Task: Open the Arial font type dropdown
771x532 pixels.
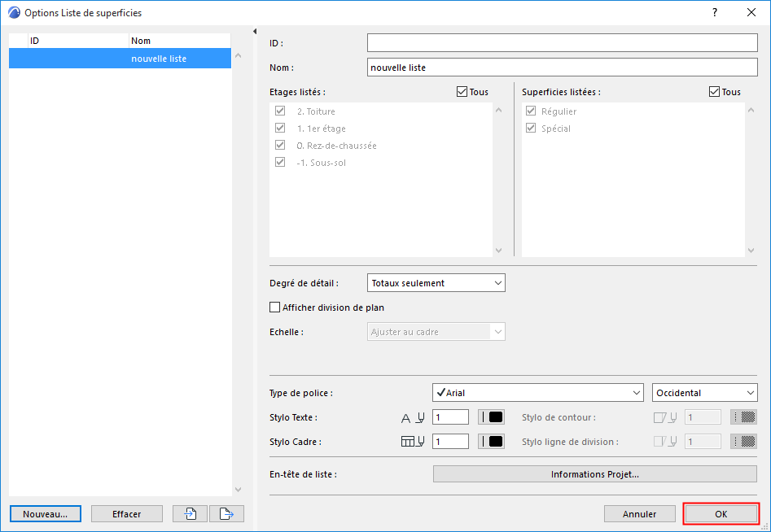Action: coord(538,393)
